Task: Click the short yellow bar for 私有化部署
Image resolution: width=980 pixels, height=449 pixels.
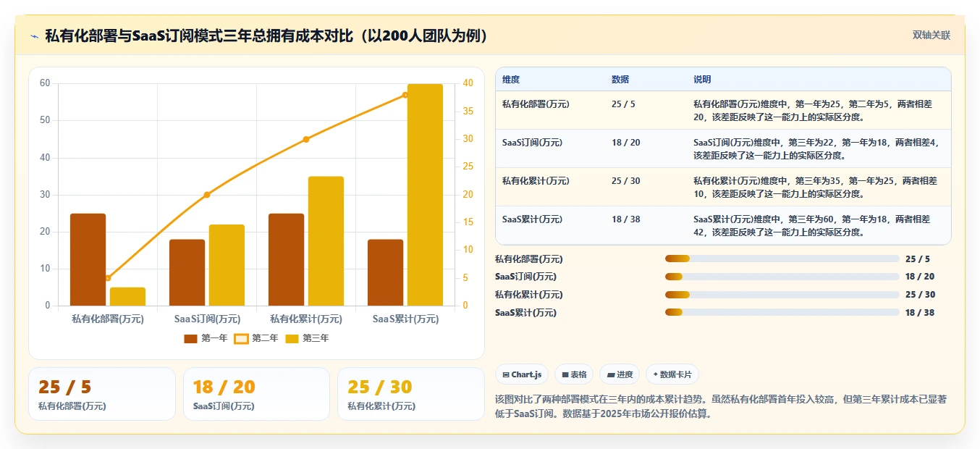Action: pyautogui.click(x=127, y=296)
